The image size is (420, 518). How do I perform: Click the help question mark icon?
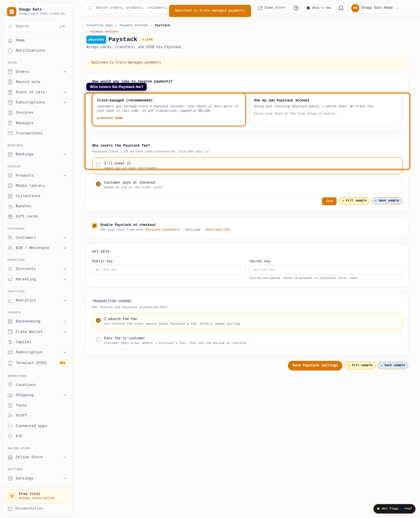tap(296, 8)
